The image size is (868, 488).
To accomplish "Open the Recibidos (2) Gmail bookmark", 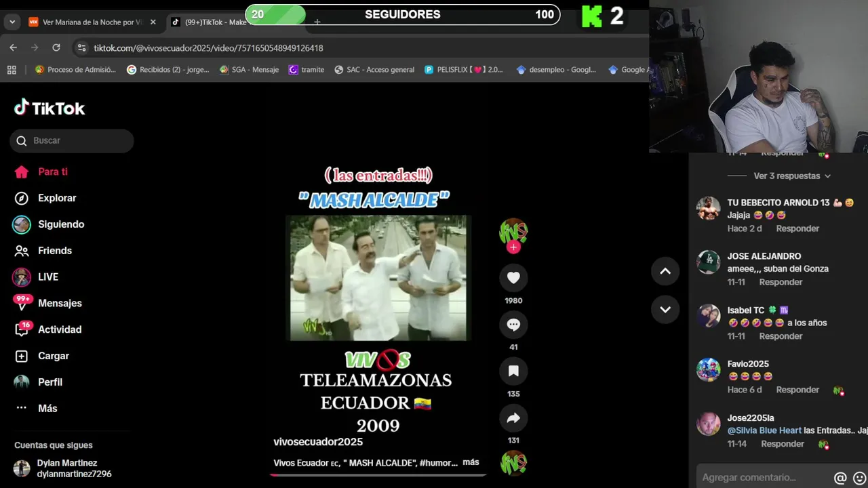I will [168, 69].
